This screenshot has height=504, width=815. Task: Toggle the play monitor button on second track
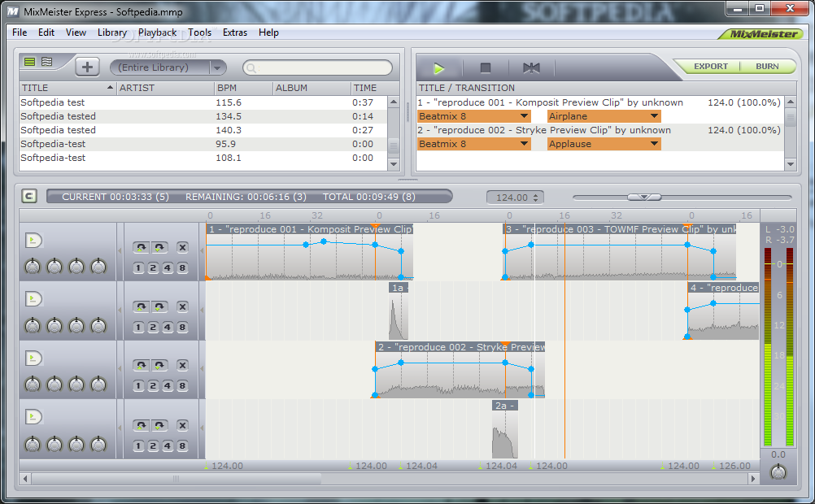point(33,299)
